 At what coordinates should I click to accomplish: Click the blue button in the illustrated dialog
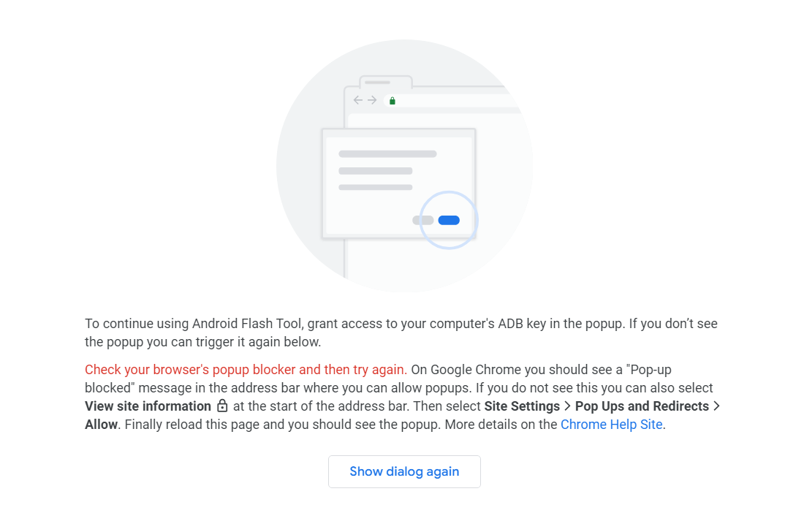pos(449,220)
